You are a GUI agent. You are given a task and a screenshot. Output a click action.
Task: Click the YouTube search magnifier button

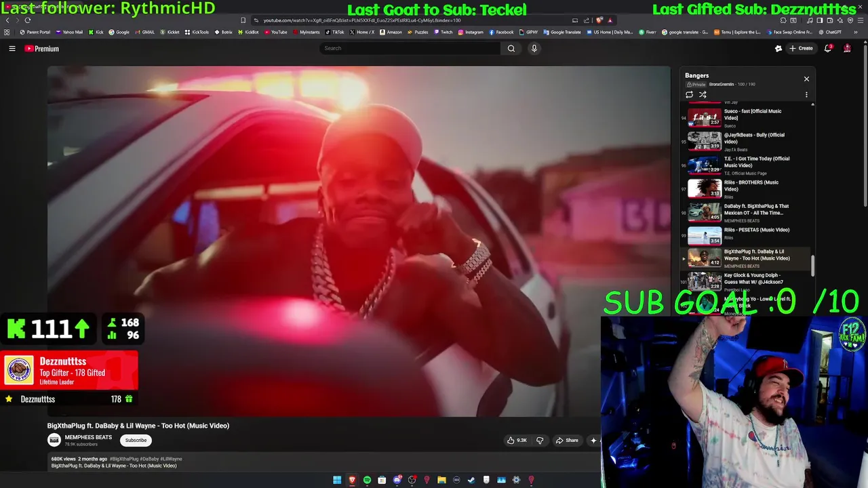click(x=511, y=48)
